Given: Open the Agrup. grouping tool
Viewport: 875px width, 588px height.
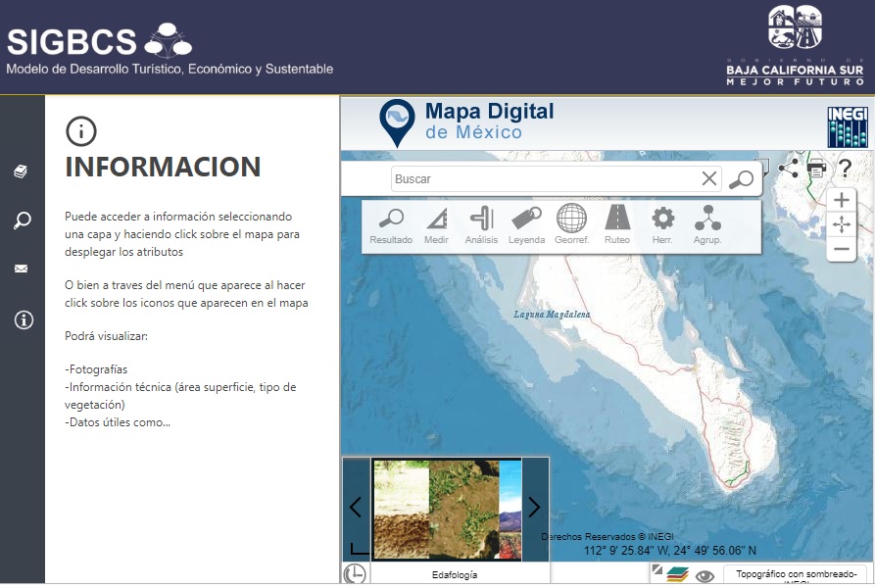Looking at the screenshot, I should pos(707,225).
